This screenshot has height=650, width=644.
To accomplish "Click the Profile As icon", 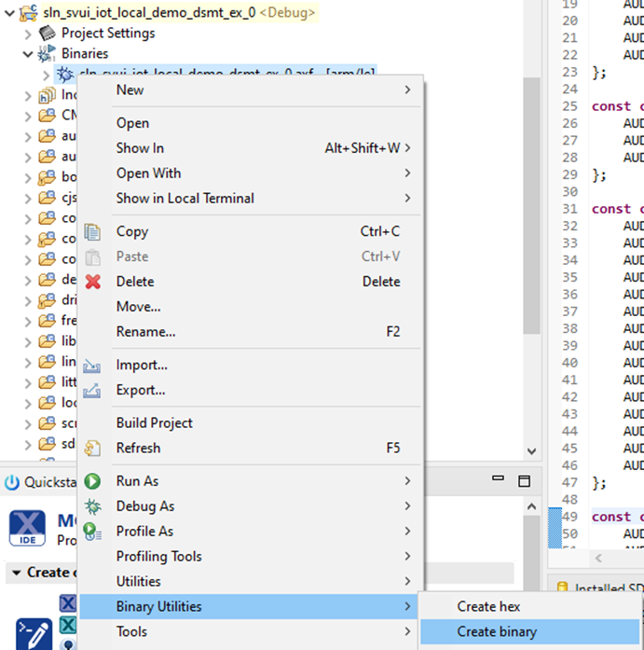I will coord(92,532).
